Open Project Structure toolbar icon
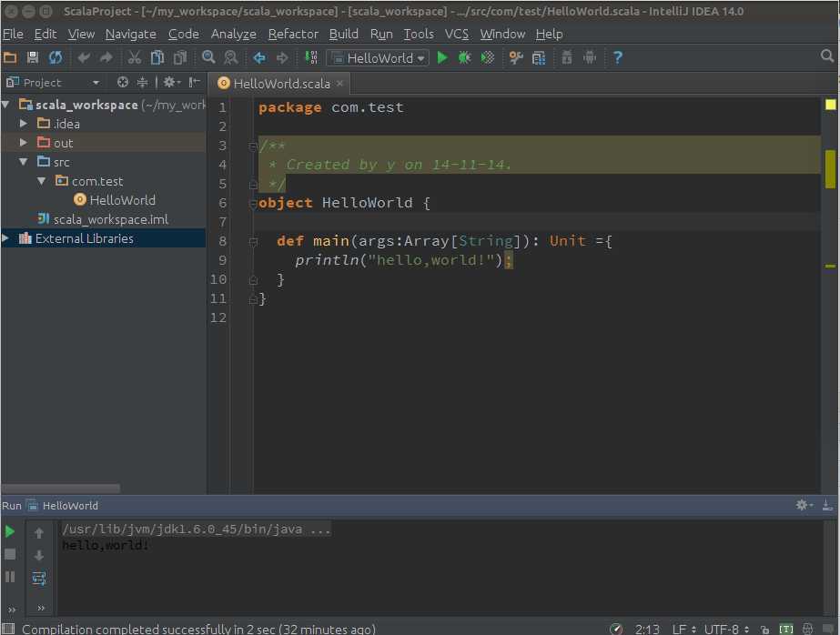The width and height of the screenshot is (840, 635). (539, 57)
